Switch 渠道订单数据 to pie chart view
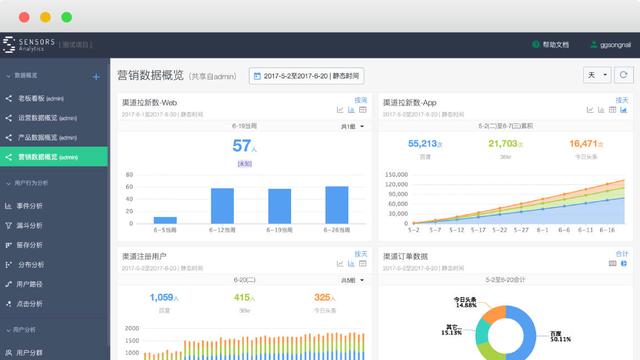 coord(624,264)
